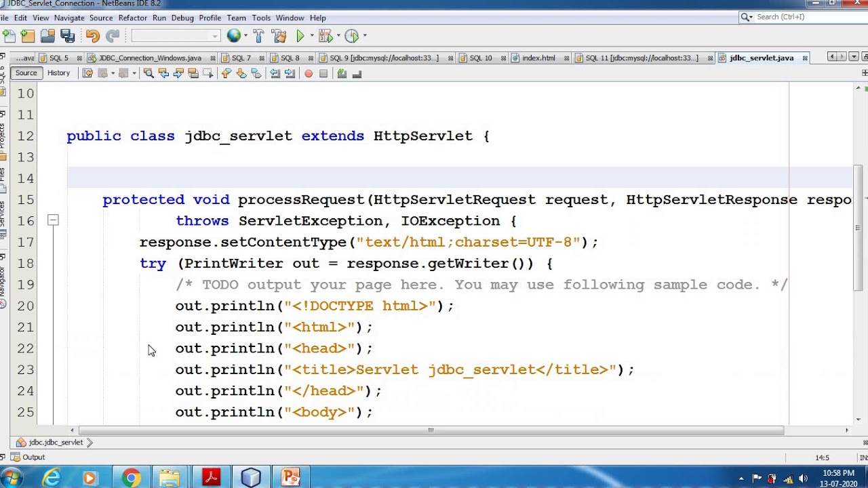Open the Tools menu

(261, 18)
